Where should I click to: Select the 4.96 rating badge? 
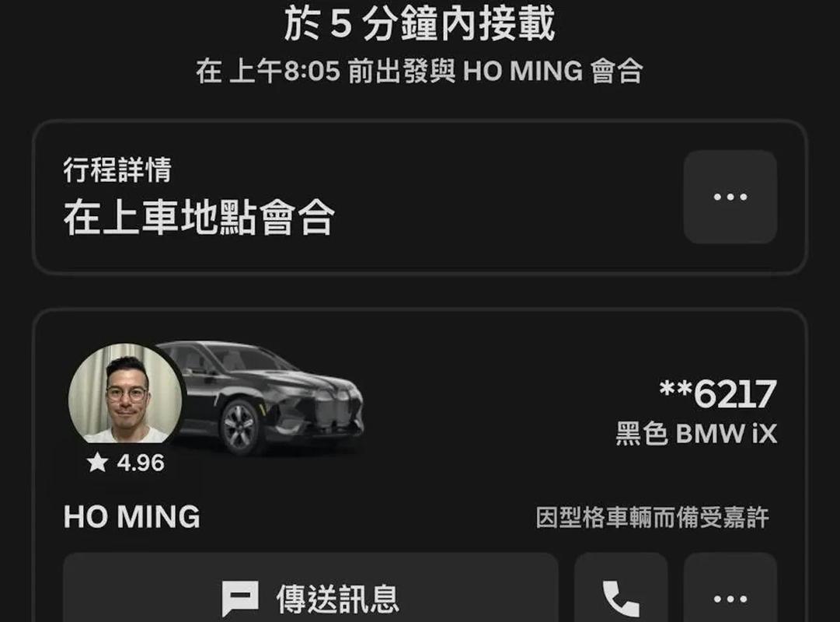(126, 462)
